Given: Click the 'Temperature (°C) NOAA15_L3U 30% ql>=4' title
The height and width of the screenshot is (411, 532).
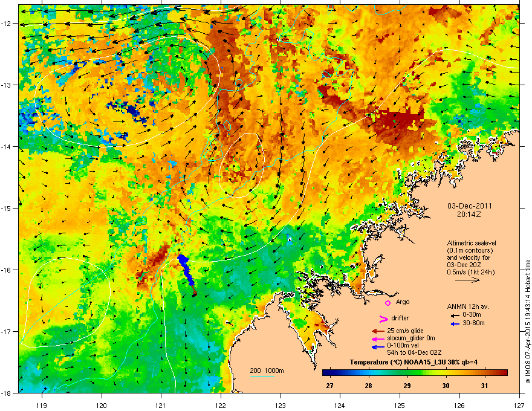Looking at the screenshot, I should point(414,362).
